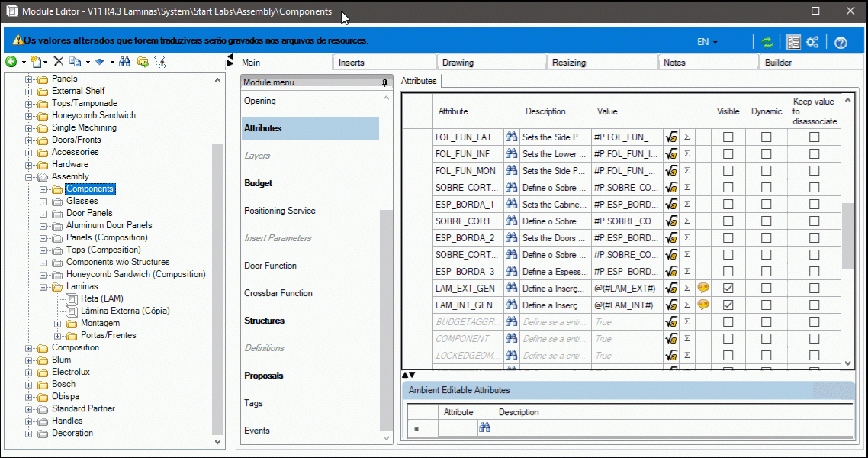
Task: Pin the Module menu panel
Action: tap(384, 82)
